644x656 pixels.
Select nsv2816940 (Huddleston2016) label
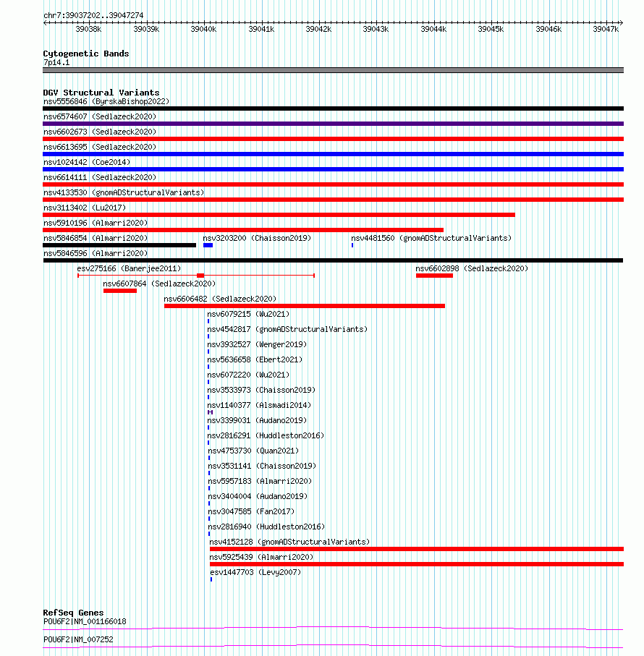[x=266, y=527]
